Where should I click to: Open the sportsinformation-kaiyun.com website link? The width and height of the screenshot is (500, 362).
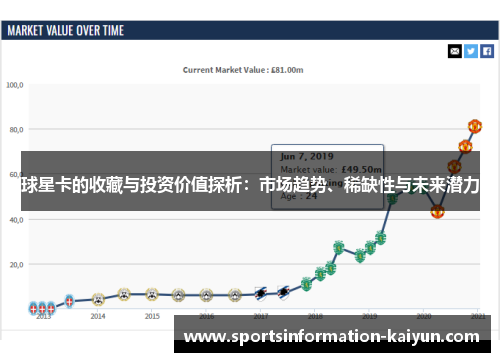click(x=332, y=336)
